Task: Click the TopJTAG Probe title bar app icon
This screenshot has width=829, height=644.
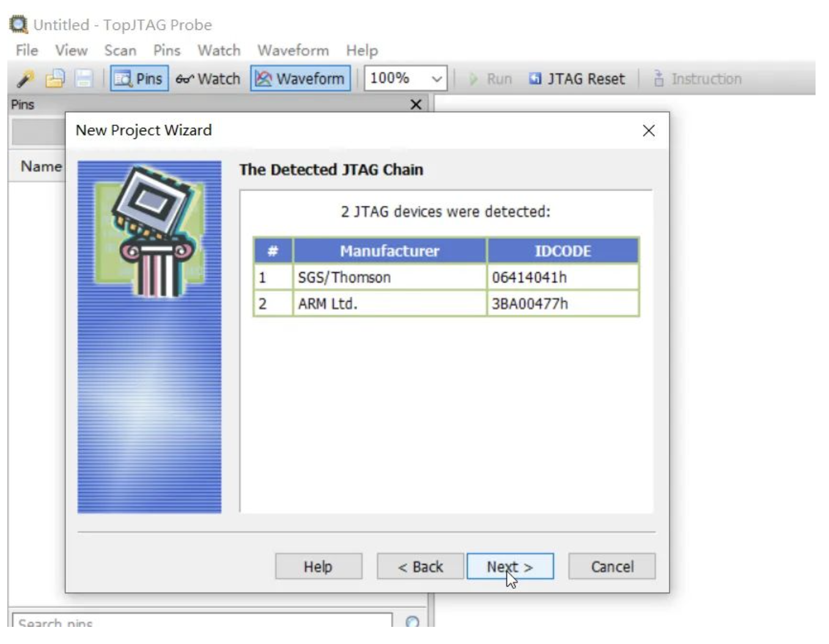Action: [x=18, y=24]
